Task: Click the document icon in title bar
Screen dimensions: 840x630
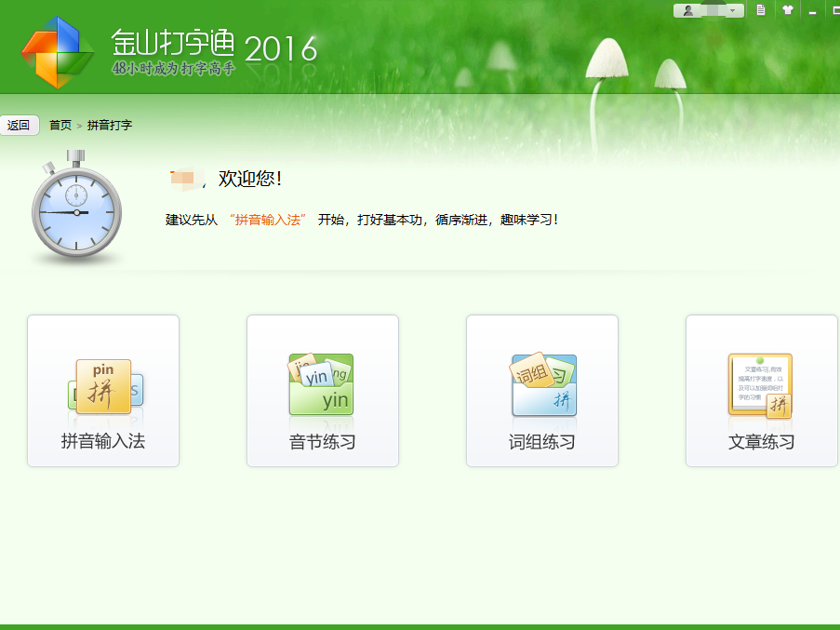Action: [x=761, y=9]
